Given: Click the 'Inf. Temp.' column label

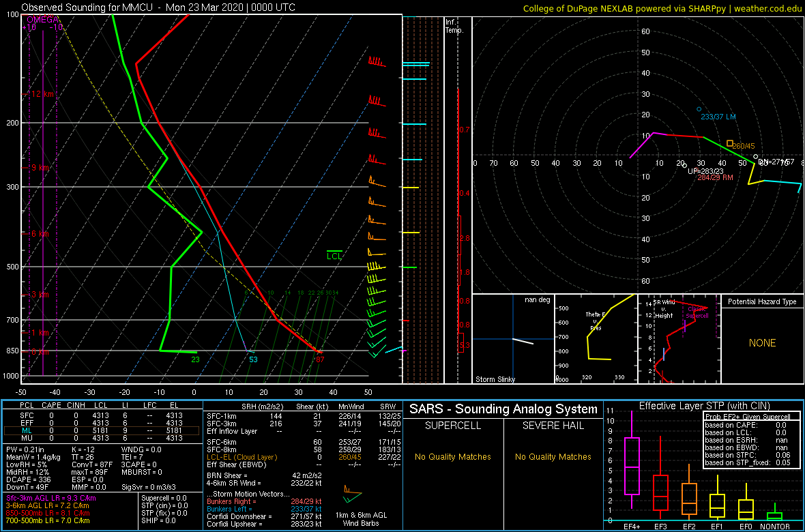Looking at the screenshot, I should 454,27.
